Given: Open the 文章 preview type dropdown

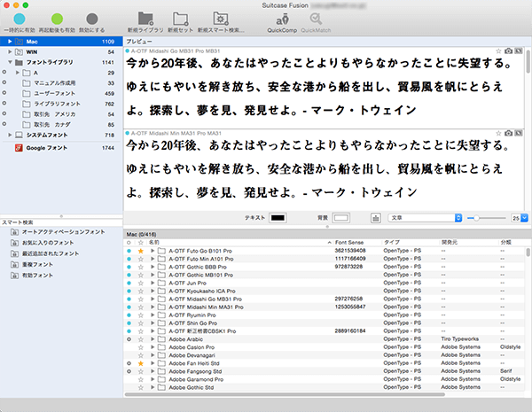Looking at the screenshot, I should coord(425,218).
